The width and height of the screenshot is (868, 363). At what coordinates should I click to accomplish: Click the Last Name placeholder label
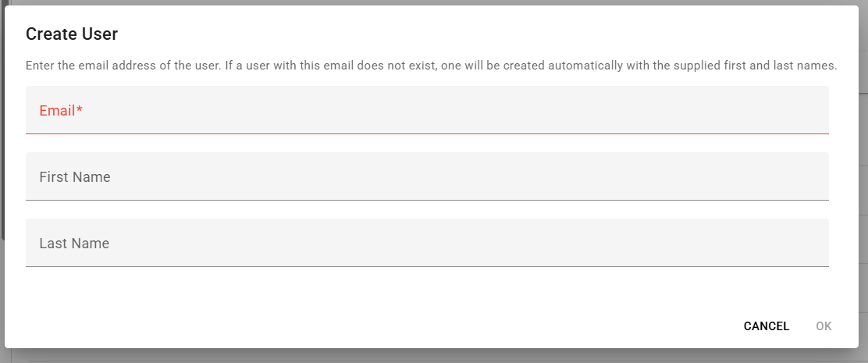click(x=74, y=244)
